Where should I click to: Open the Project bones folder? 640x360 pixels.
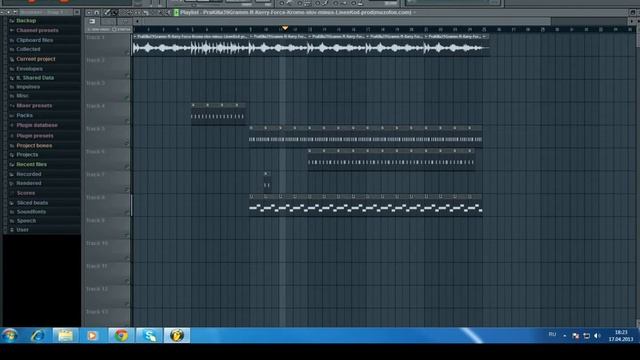coord(34,146)
